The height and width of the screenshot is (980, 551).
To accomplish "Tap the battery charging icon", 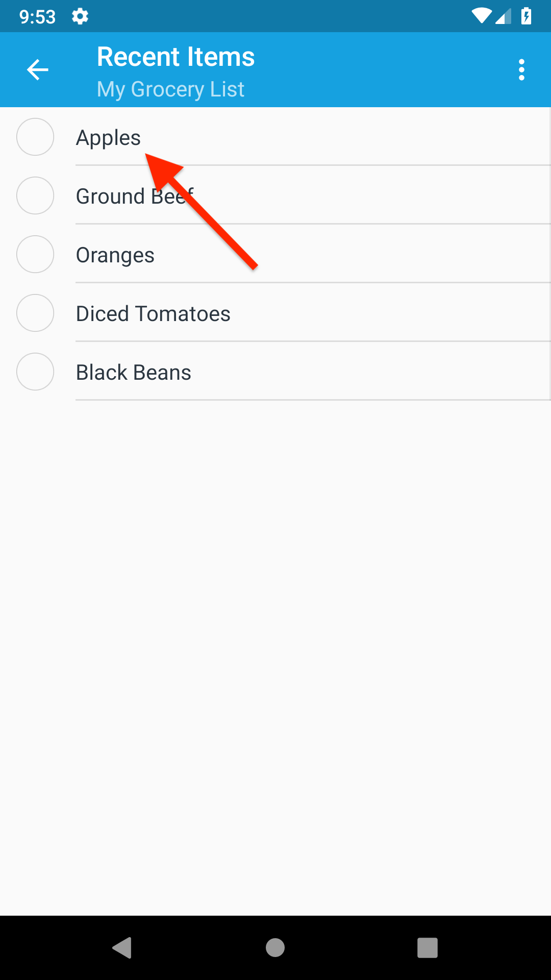I will [526, 16].
